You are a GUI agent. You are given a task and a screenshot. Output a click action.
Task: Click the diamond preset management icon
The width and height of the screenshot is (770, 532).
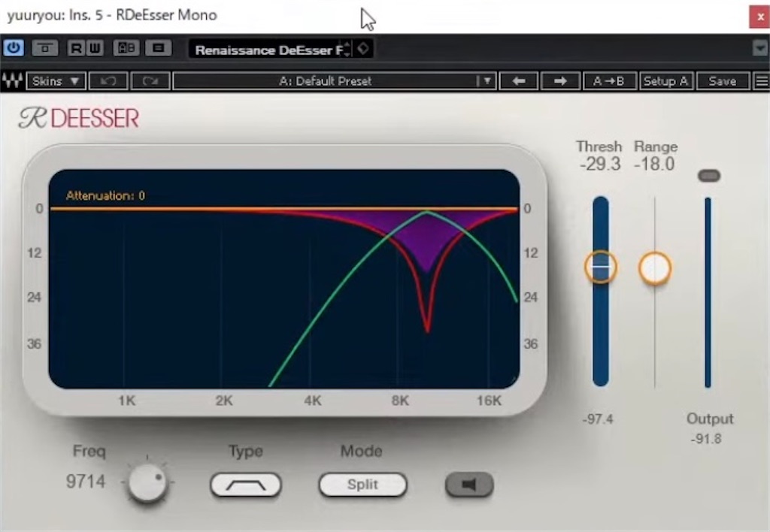pos(363,49)
